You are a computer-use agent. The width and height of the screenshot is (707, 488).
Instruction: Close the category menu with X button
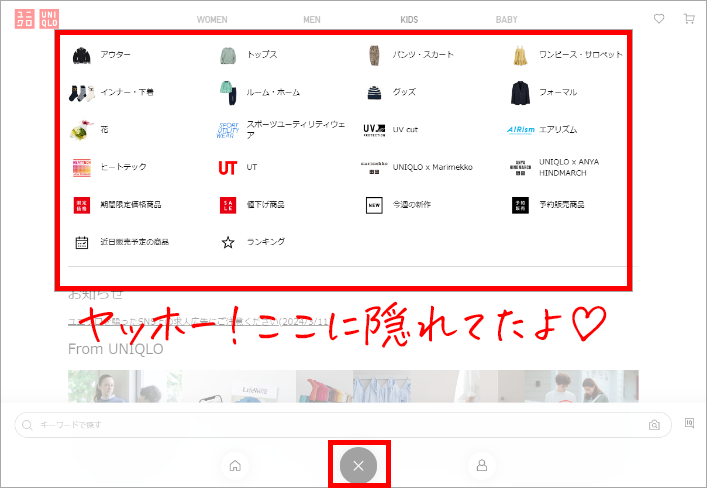click(358, 465)
